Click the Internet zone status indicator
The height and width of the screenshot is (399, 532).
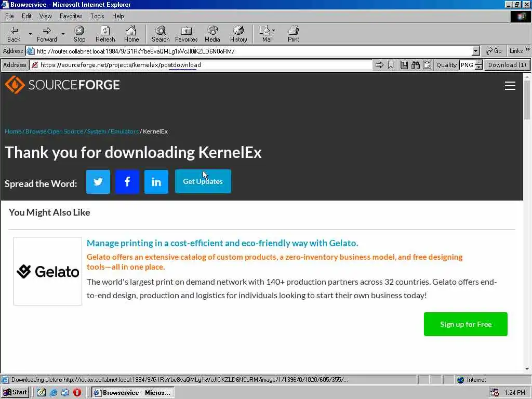pyautogui.click(x=472, y=380)
